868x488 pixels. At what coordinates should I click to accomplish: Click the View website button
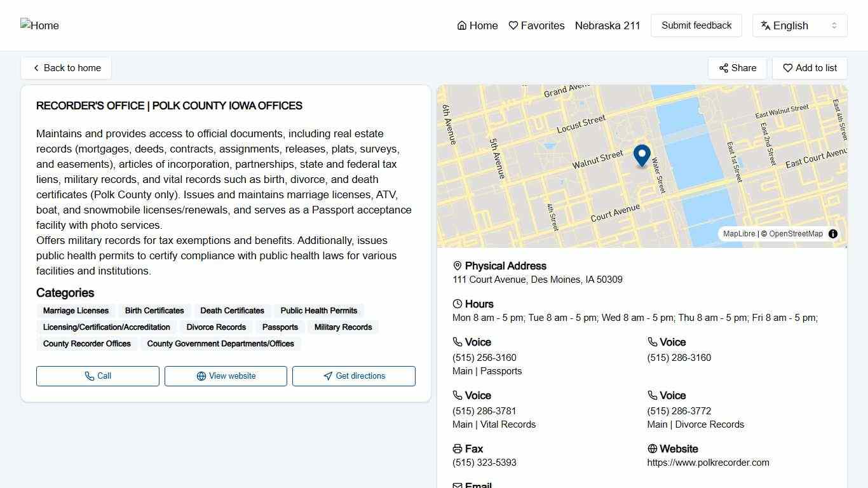pyautogui.click(x=226, y=376)
